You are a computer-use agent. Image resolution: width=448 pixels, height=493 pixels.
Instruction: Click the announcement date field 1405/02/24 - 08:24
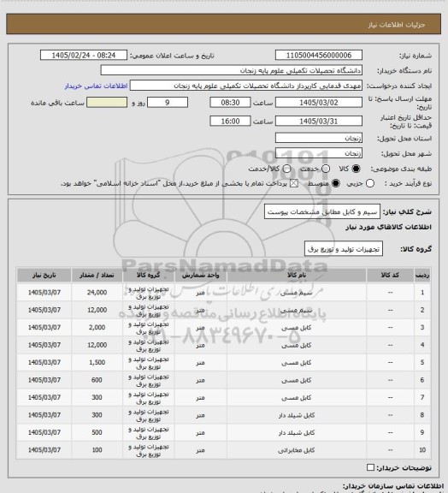(84, 55)
